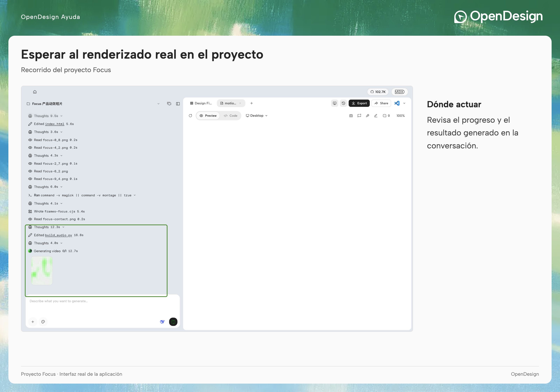Click the present screen icon
This screenshot has height=392, width=560.
click(x=335, y=103)
